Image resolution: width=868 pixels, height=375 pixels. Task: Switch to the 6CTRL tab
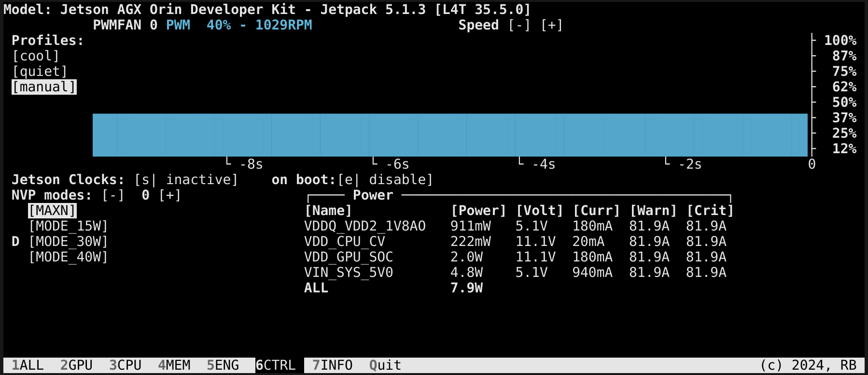point(276,365)
